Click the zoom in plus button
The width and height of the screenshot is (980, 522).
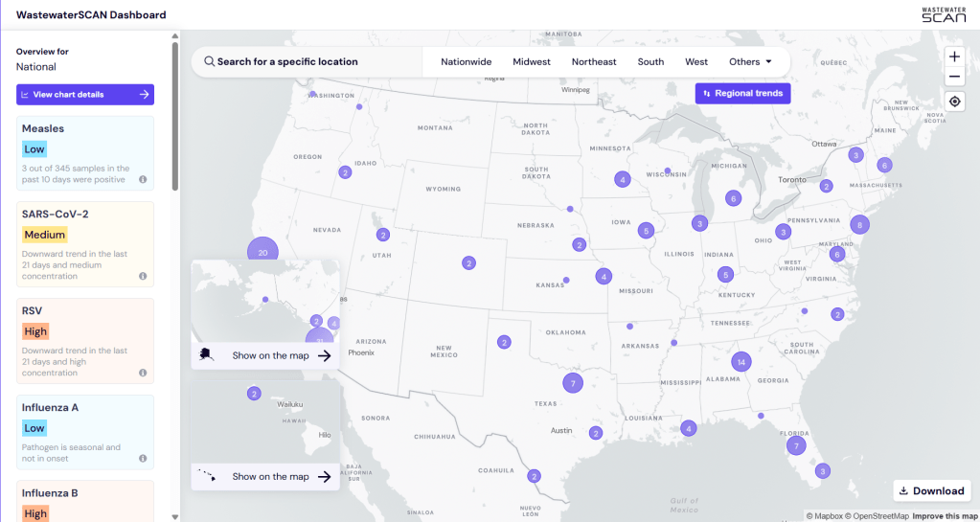[x=954, y=57]
